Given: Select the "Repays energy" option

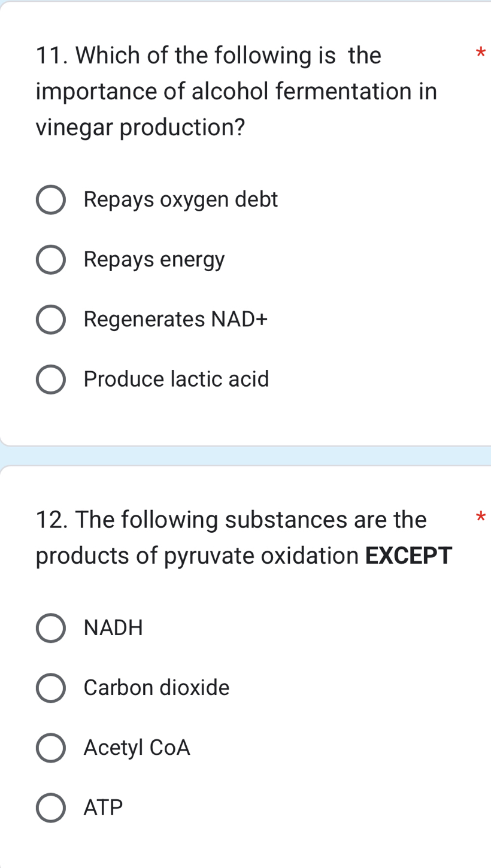Looking at the screenshot, I should click(51, 259).
